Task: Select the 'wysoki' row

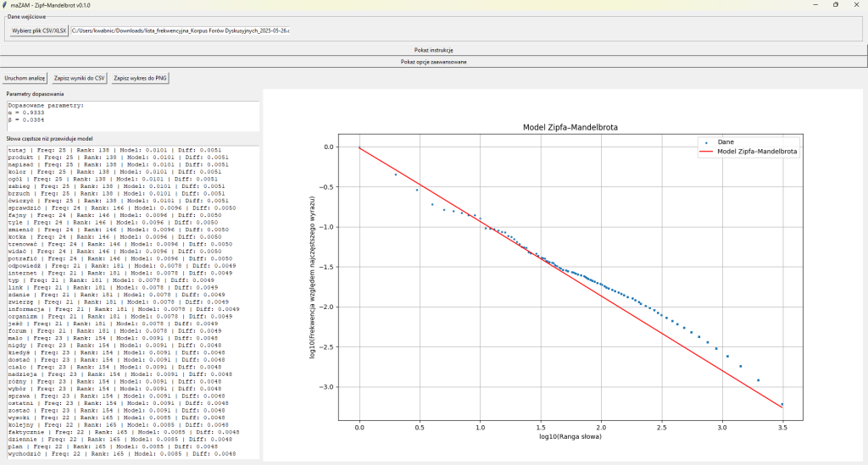Action: tap(116, 418)
